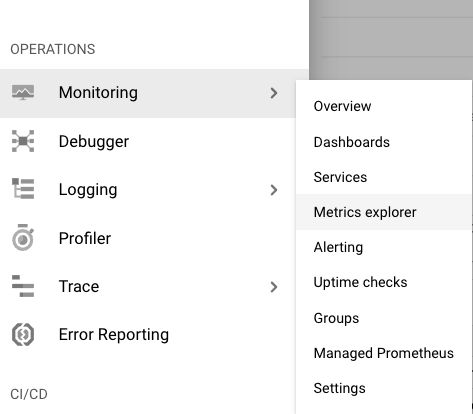Click the Trace bars icon

point(23,286)
